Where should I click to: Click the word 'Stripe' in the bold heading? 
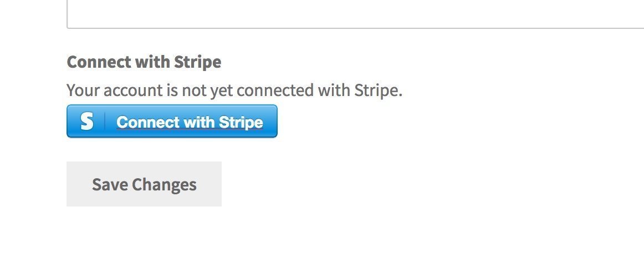[x=198, y=62]
